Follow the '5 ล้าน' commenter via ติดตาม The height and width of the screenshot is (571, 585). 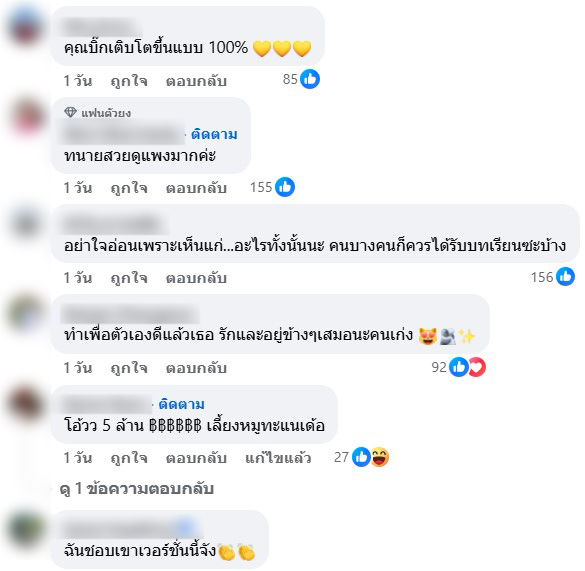point(182,404)
